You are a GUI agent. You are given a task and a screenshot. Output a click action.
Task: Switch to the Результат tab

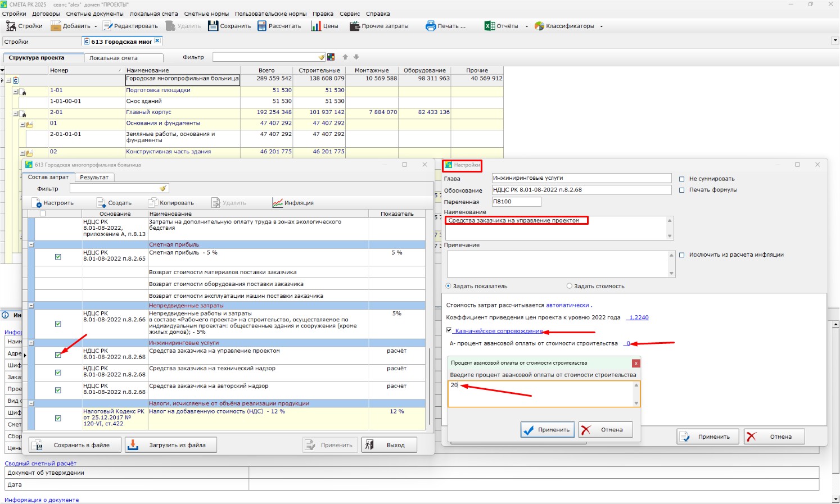[x=94, y=177]
